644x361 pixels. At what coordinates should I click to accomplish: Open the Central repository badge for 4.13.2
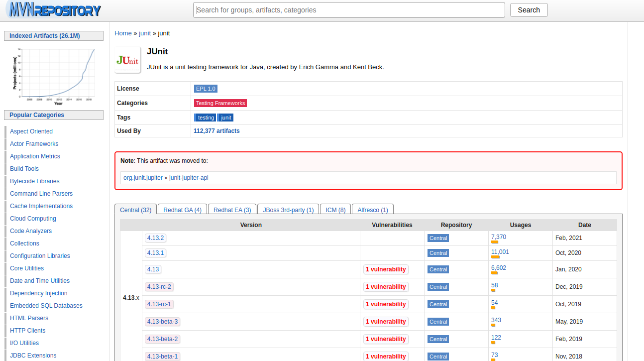[438, 238]
